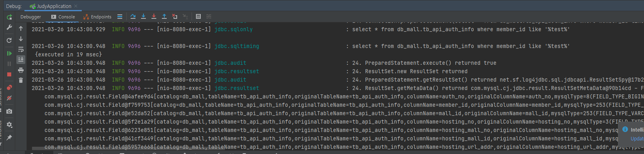
Task: Stop the debug session
Action: click(9, 74)
